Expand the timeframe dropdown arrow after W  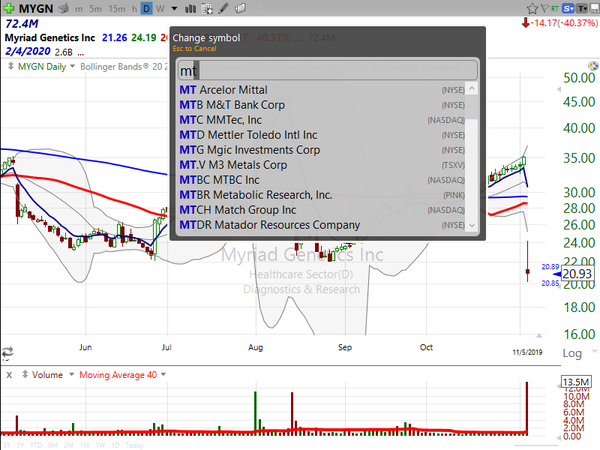[174, 8]
